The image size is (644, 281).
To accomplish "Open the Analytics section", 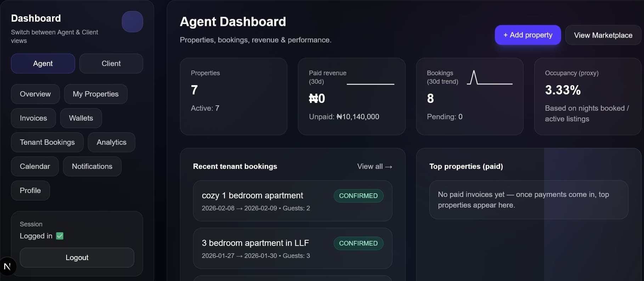I will click(111, 142).
